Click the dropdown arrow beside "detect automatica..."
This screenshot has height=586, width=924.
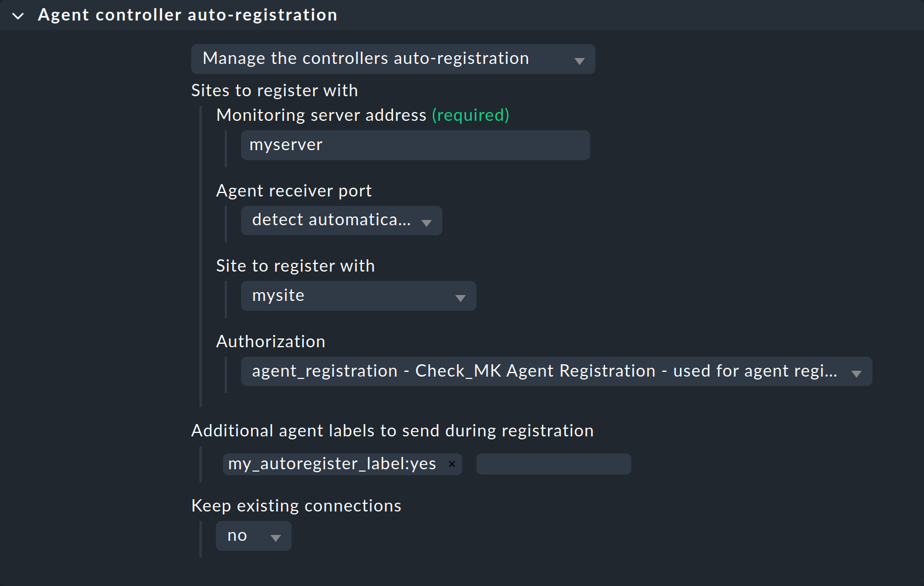click(427, 221)
